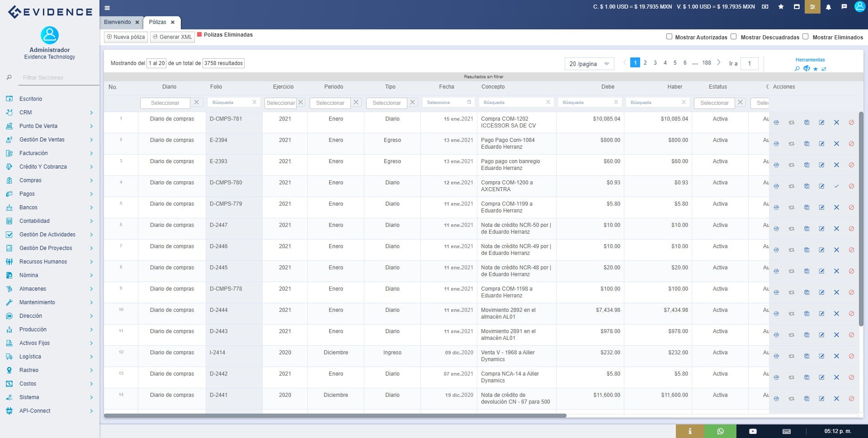Viewport: 868px width, 438px height.
Task: Enable the Mostrar Autorizadas checkbox
Action: click(x=670, y=36)
